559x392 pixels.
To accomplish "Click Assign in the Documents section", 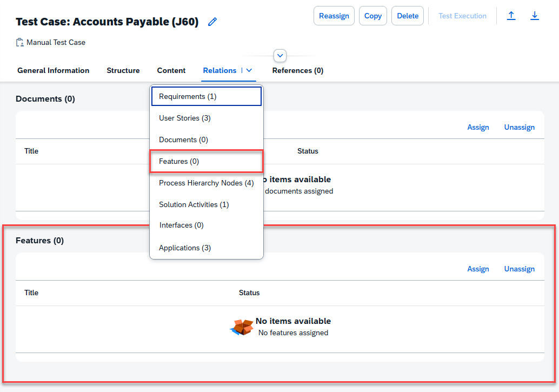I will pyautogui.click(x=478, y=128).
